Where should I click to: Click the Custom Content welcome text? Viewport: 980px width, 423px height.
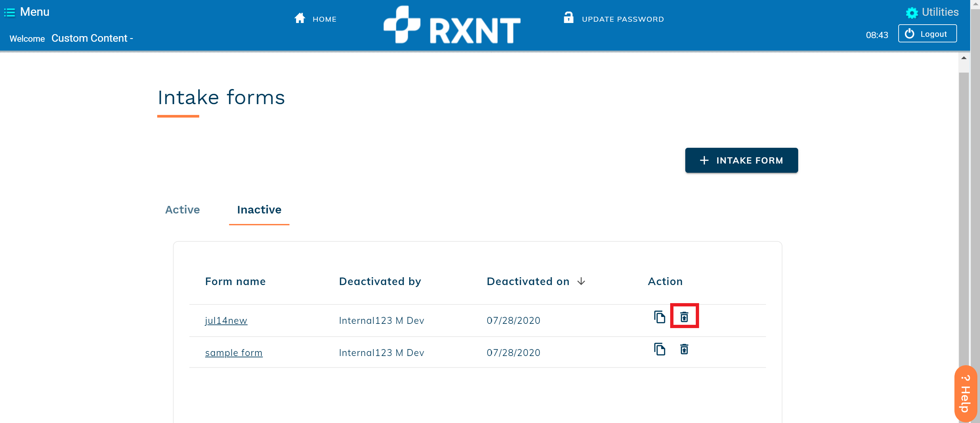tap(92, 38)
